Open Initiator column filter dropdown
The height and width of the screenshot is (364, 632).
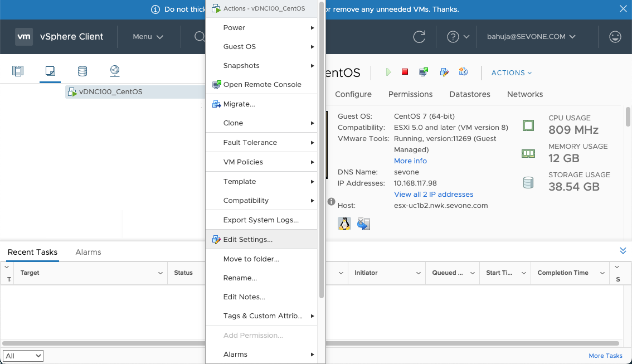coord(419,273)
